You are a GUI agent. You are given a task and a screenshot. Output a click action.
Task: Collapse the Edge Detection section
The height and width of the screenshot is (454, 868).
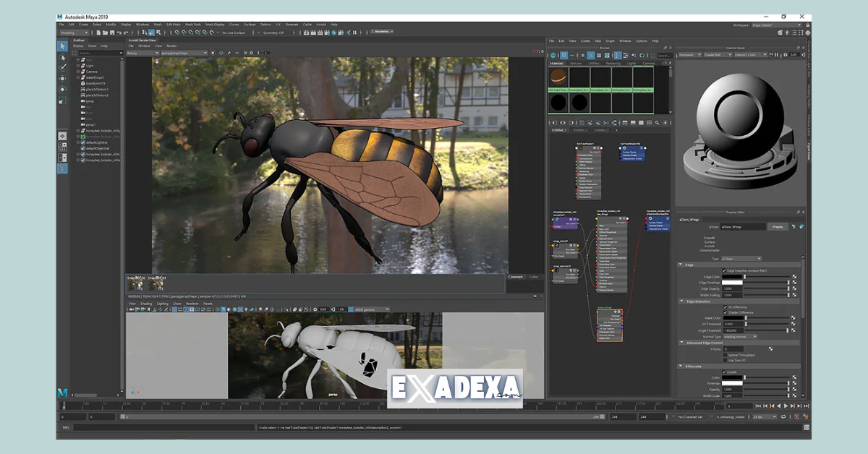681,301
